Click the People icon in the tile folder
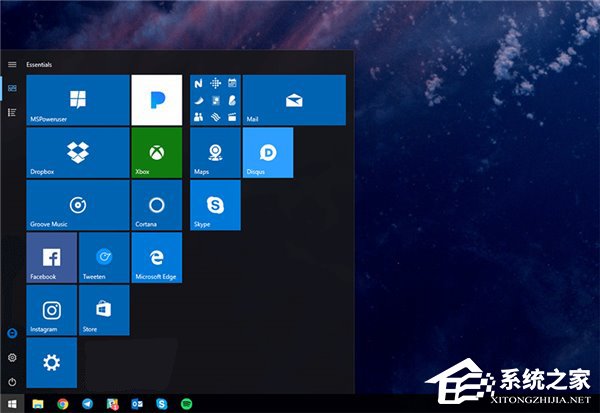The image size is (600, 413). (x=198, y=117)
